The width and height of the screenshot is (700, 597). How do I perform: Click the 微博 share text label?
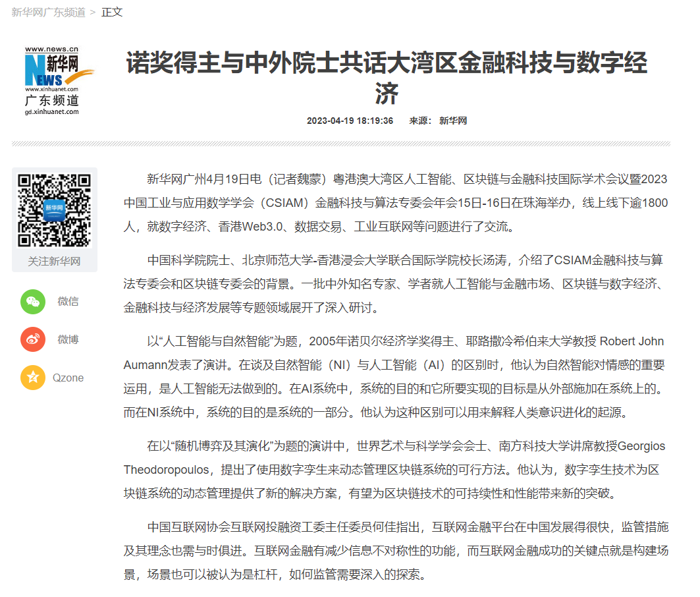[68, 340]
